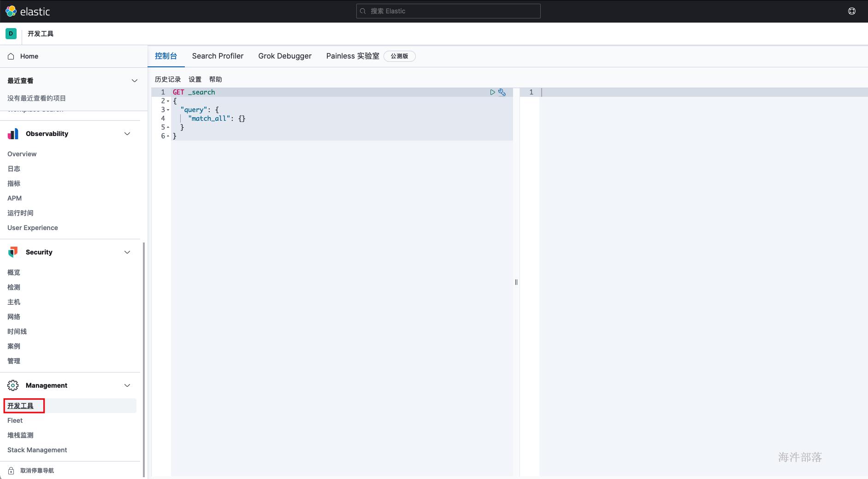Click the 开发工具 breadcrumb
Image resolution: width=868 pixels, height=479 pixels.
(x=41, y=34)
